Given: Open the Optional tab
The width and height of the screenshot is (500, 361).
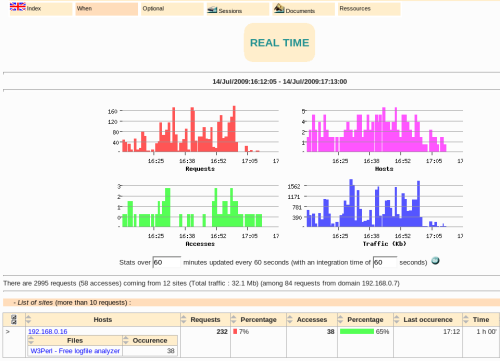Looking at the screenshot, I should (172, 9).
